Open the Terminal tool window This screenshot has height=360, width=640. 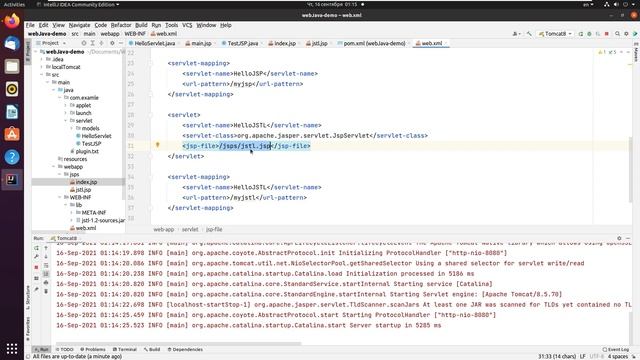[125, 349]
